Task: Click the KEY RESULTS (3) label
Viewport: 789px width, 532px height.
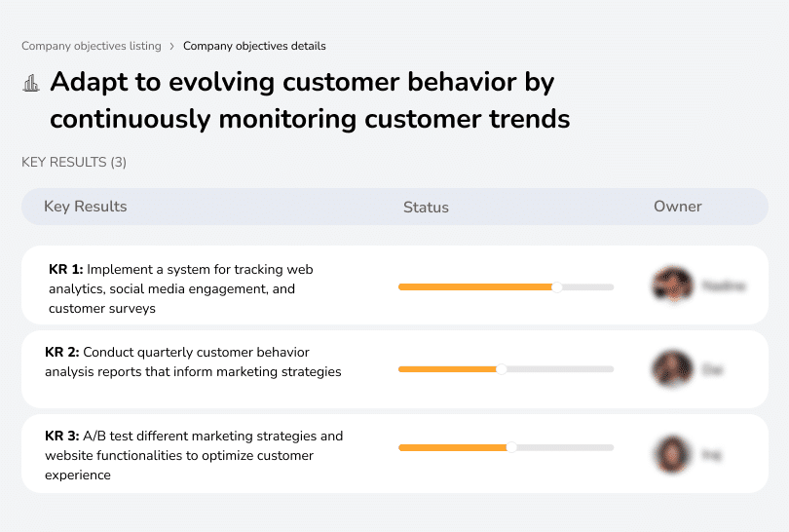Action: pos(74,162)
